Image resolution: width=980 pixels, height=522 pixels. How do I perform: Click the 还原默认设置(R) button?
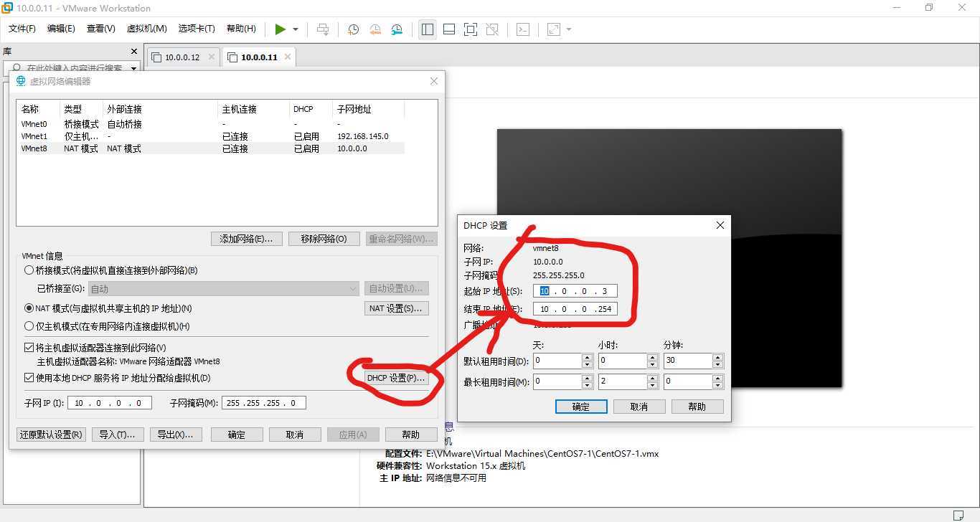(x=51, y=435)
